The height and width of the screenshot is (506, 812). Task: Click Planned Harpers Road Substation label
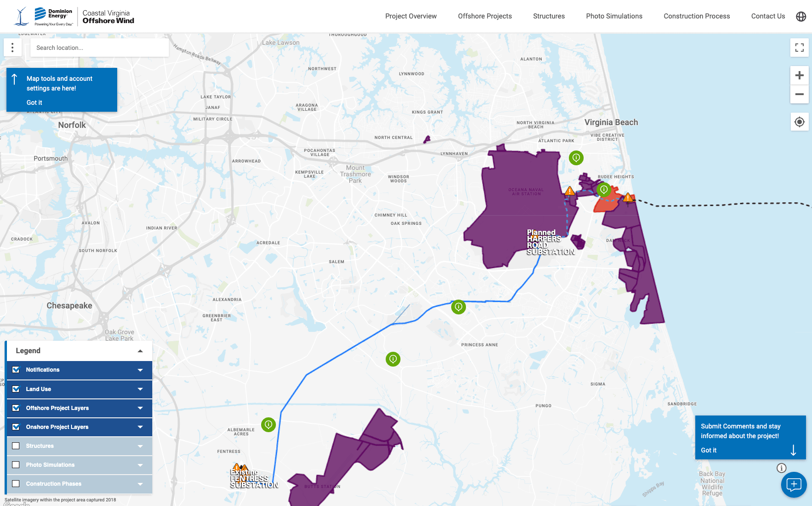coord(550,242)
